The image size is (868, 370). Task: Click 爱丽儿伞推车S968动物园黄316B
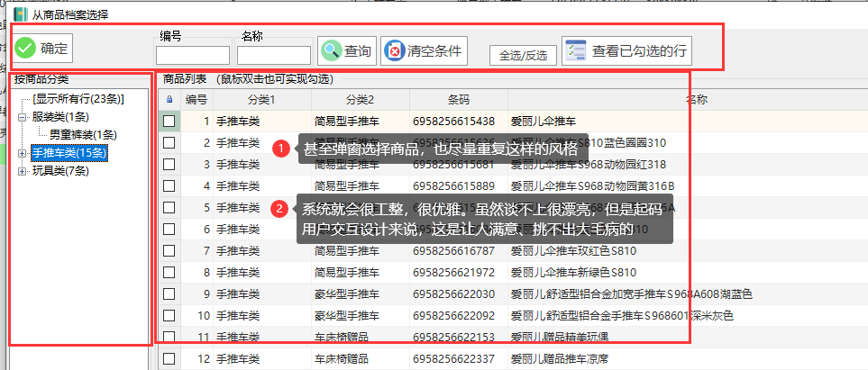[592, 185]
